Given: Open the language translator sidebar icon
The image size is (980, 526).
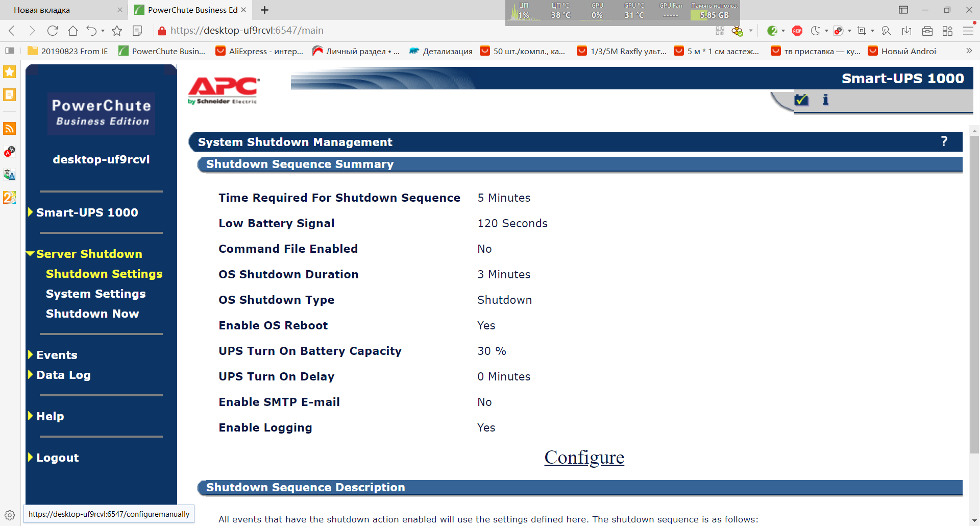Looking at the screenshot, I should 10,175.
